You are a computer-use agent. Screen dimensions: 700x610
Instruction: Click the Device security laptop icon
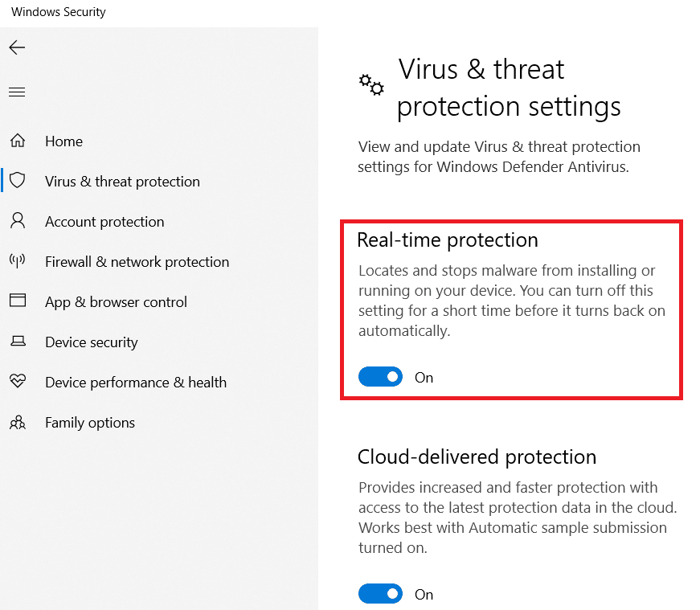(x=17, y=342)
